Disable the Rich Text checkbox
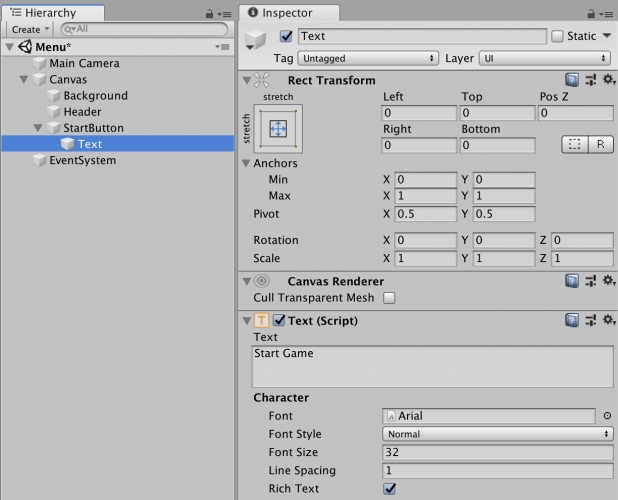 pos(389,488)
